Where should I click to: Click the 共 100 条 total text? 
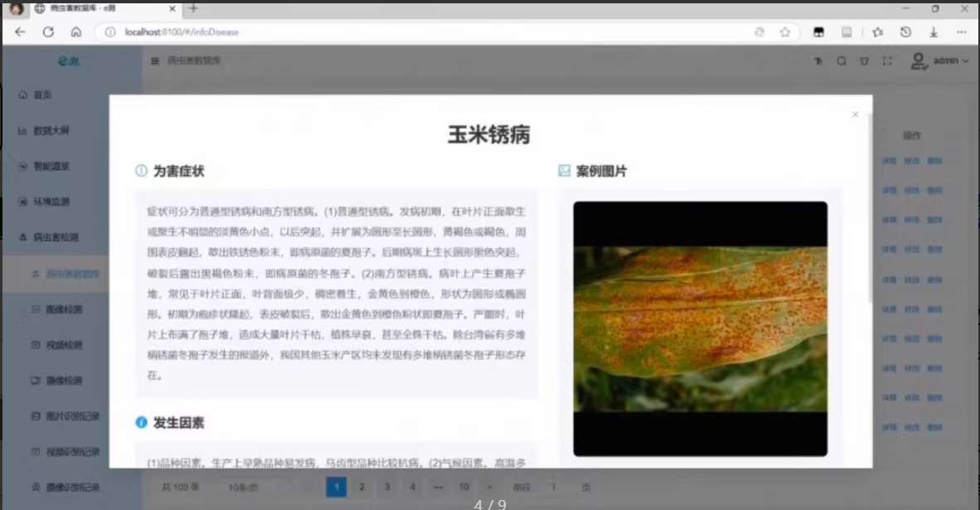[181, 487]
